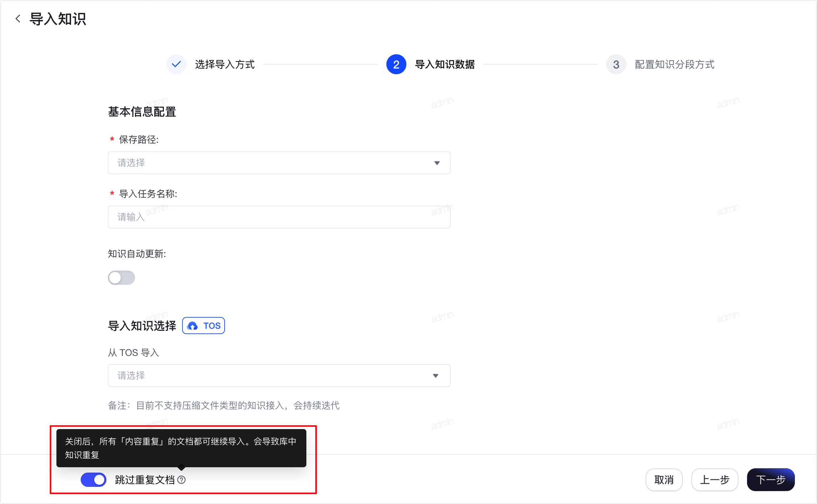Click the 知识自动更新 label
The width and height of the screenshot is (817, 504).
pos(137,254)
